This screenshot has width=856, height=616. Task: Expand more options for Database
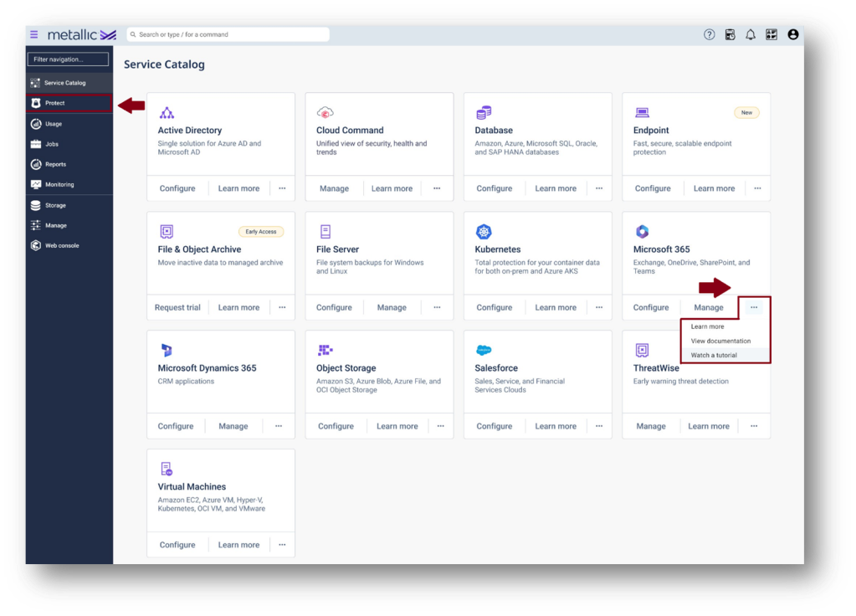coord(599,188)
